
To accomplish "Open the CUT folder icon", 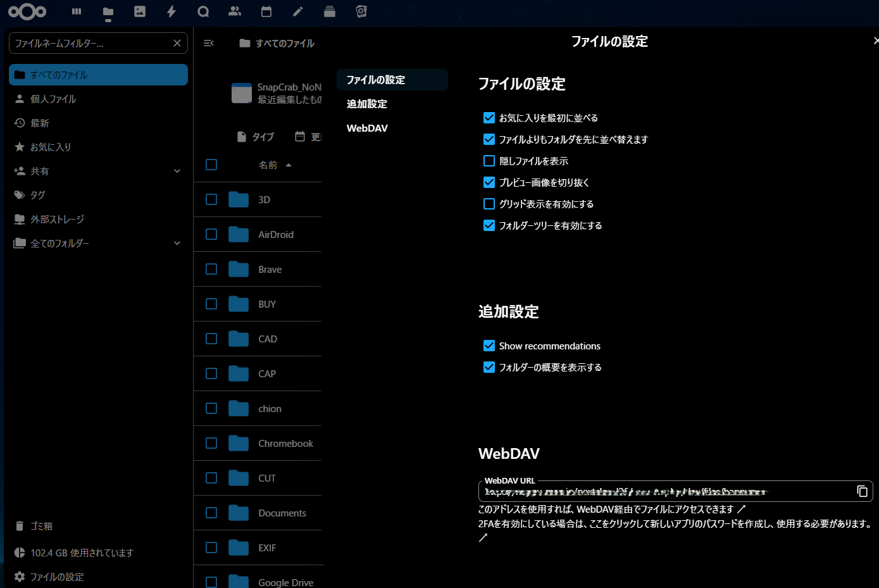I will point(239,478).
